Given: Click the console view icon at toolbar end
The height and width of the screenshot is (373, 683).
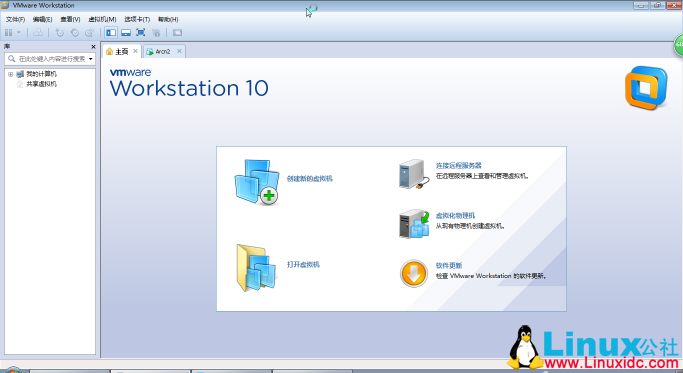Looking at the screenshot, I should click(177, 33).
